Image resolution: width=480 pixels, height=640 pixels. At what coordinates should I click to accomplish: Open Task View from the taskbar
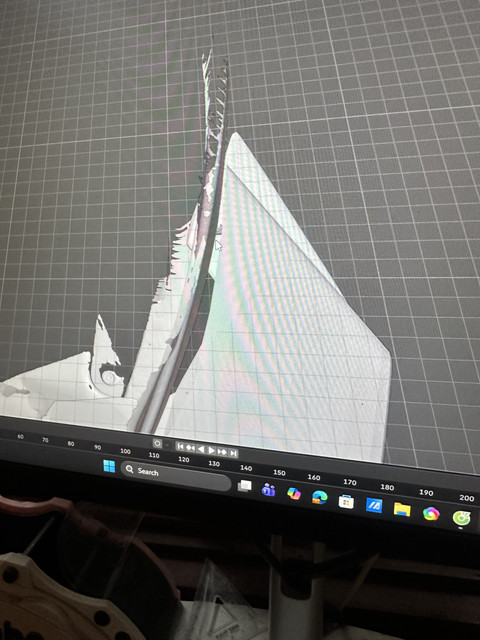pyautogui.click(x=244, y=485)
